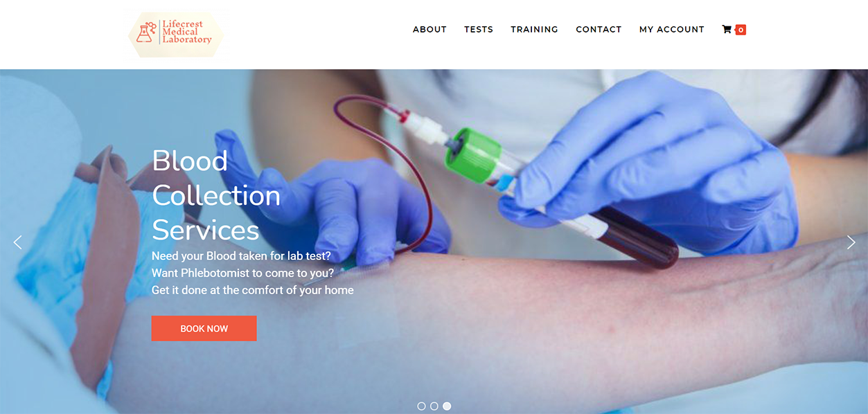Click the 'Want Phlebotomist to come' text line
The image size is (868, 414).
[242, 273]
